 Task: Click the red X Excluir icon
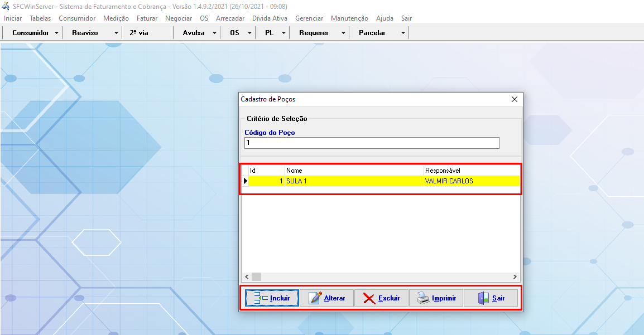click(x=369, y=298)
